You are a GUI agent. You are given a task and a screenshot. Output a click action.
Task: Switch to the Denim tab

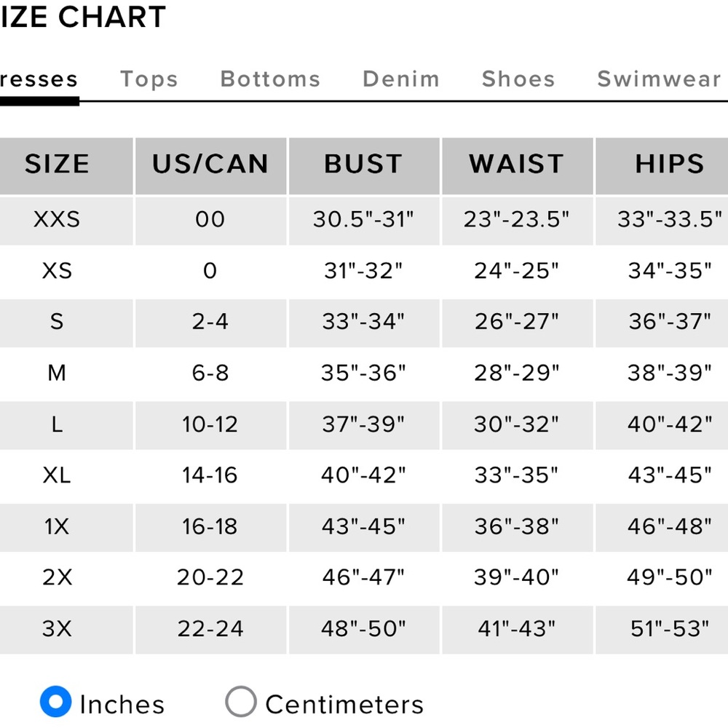401,79
